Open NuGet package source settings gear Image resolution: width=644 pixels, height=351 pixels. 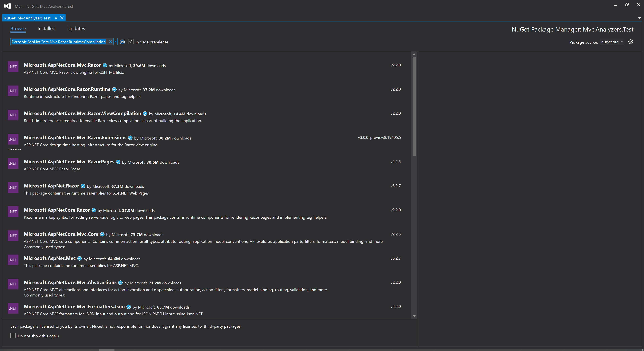(x=631, y=42)
